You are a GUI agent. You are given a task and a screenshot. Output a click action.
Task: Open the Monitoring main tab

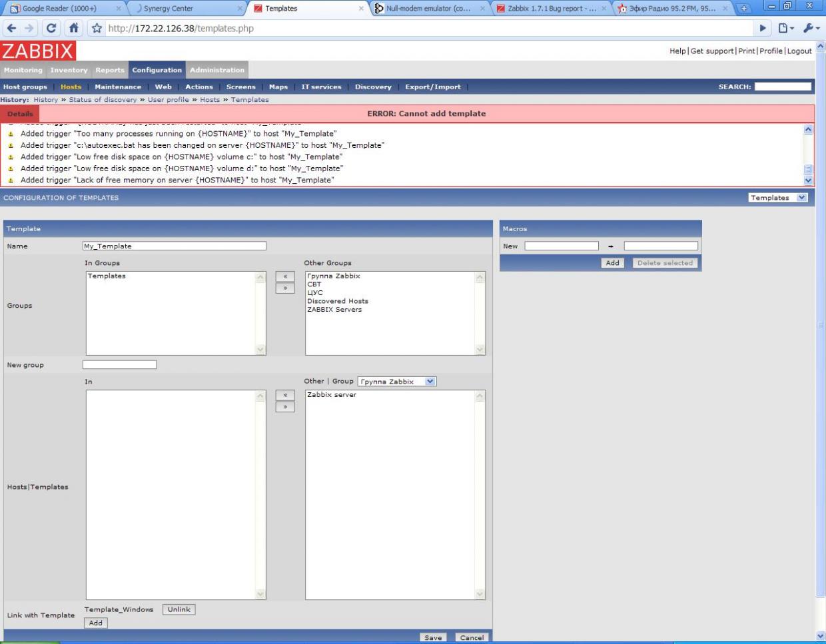coord(23,70)
